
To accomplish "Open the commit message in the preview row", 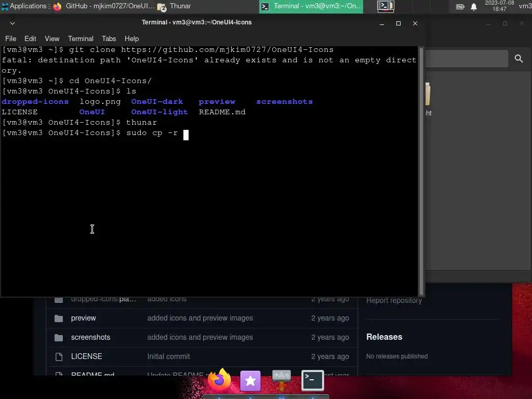I will tap(200, 318).
